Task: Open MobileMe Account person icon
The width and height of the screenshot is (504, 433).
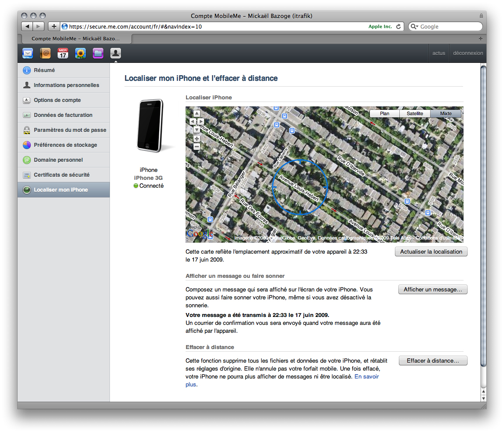Action: (115, 53)
